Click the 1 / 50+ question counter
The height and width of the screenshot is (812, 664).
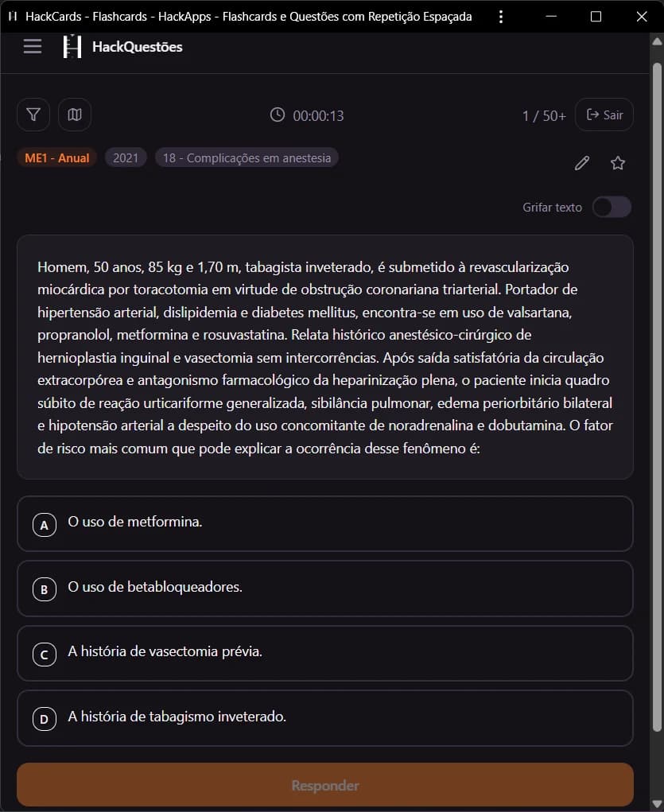click(544, 115)
